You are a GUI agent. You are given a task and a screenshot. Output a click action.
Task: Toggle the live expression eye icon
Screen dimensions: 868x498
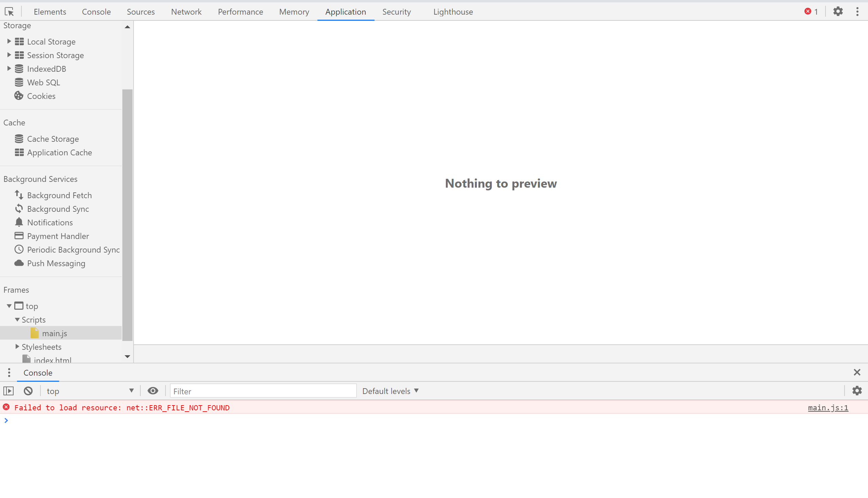click(153, 391)
